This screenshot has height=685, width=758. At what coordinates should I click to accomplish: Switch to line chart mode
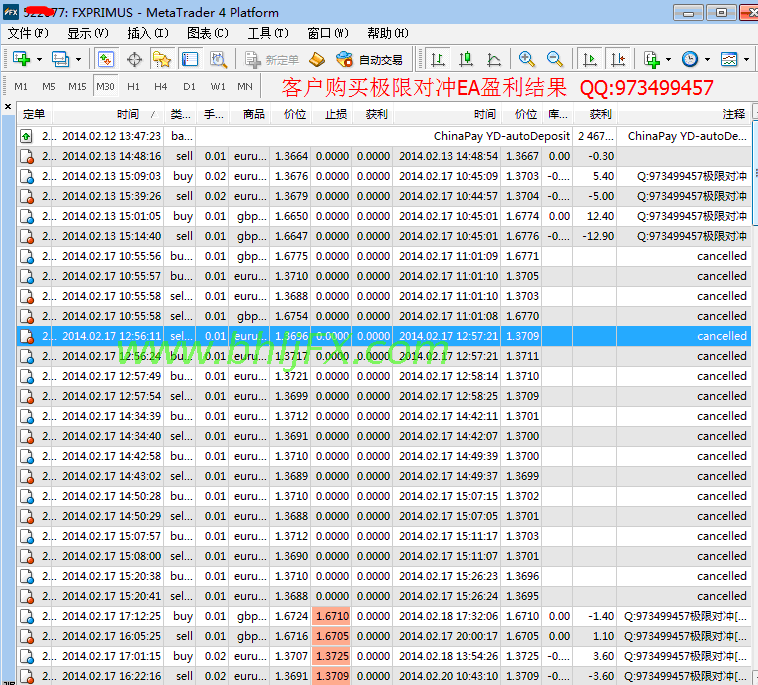coord(494,59)
